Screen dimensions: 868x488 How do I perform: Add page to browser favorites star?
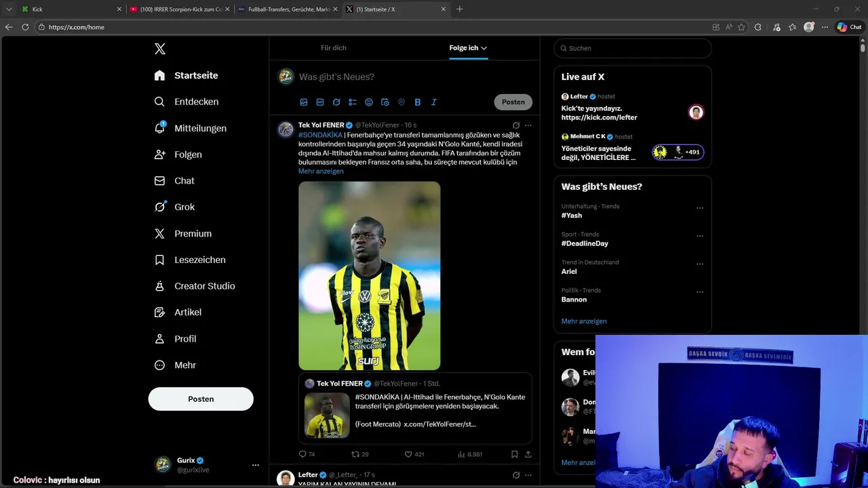pyautogui.click(x=741, y=27)
